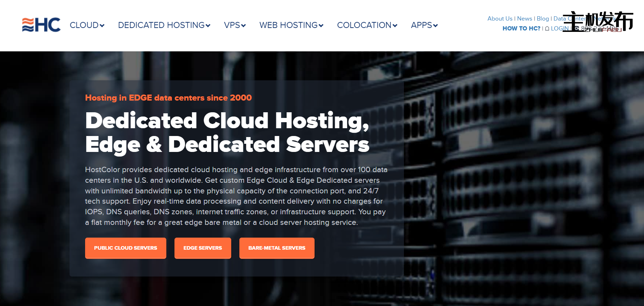
Task: Open the VPS dropdown menu
Action: [234, 25]
